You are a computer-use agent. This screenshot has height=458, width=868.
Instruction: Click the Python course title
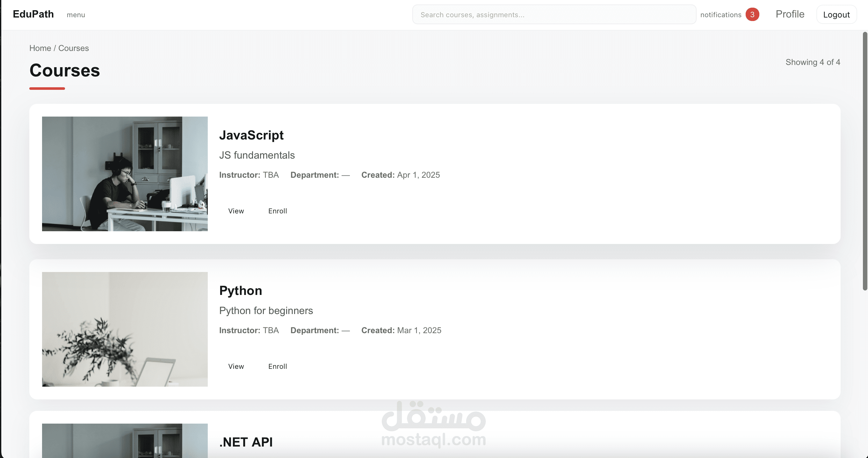coord(241,290)
